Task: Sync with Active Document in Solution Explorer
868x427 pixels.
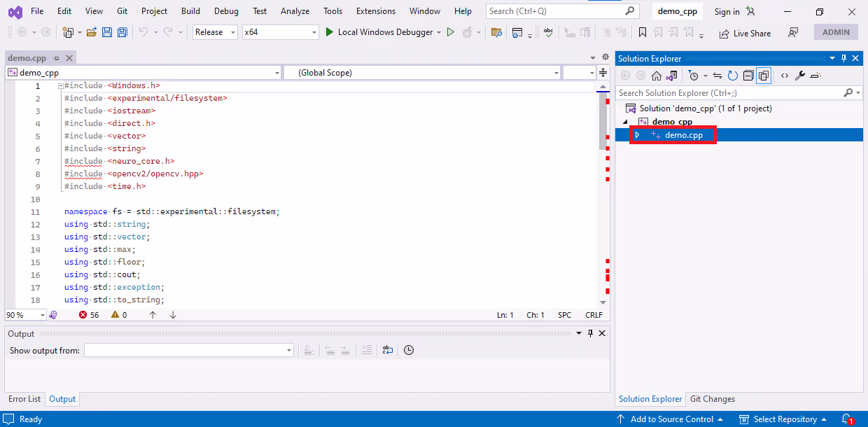Action: tap(717, 76)
